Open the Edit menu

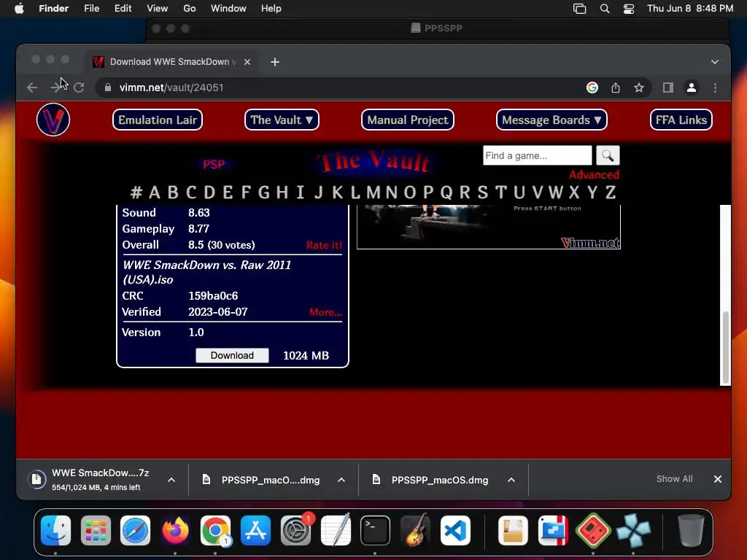click(x=123, y=9)
